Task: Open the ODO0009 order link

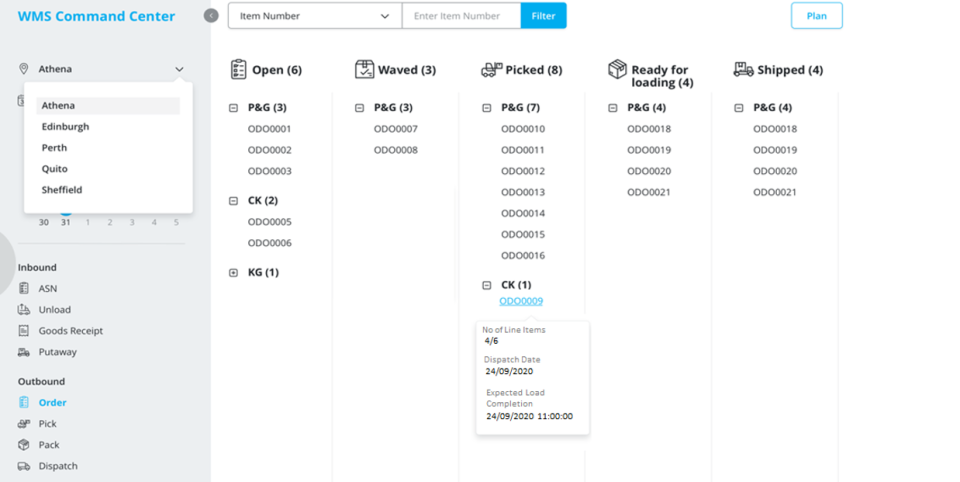Action: (521, 301)
